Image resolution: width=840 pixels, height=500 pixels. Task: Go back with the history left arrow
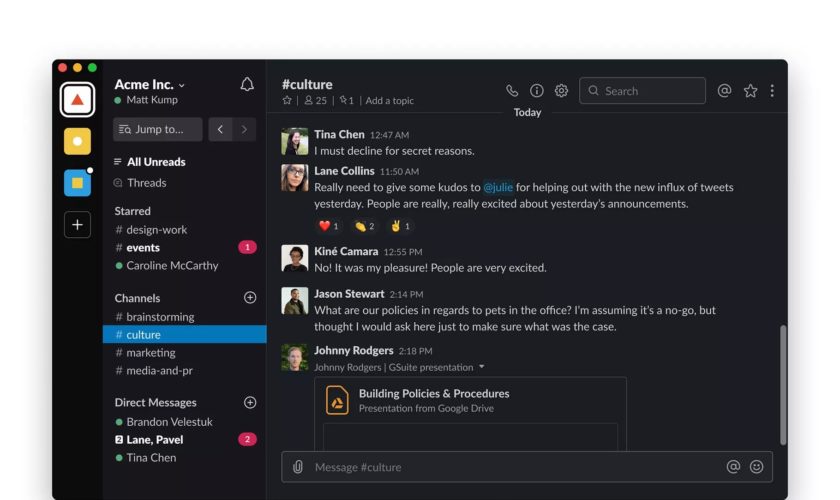(220, 129)
